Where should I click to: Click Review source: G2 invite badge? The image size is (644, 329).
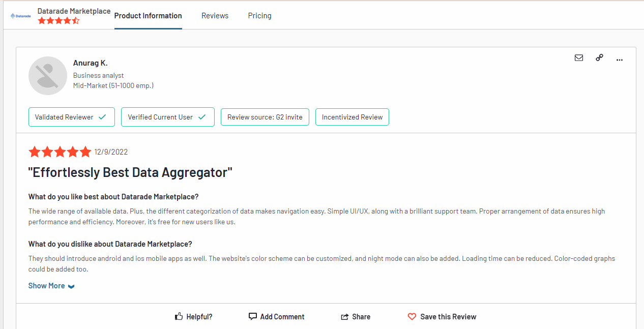[x=265, y=117]
